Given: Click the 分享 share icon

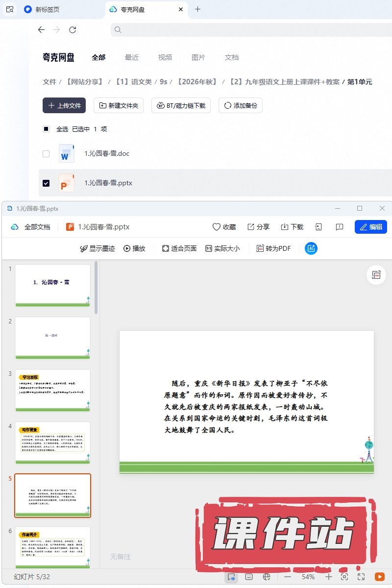Looking at the screenshot, I should [x=258, y=227].
